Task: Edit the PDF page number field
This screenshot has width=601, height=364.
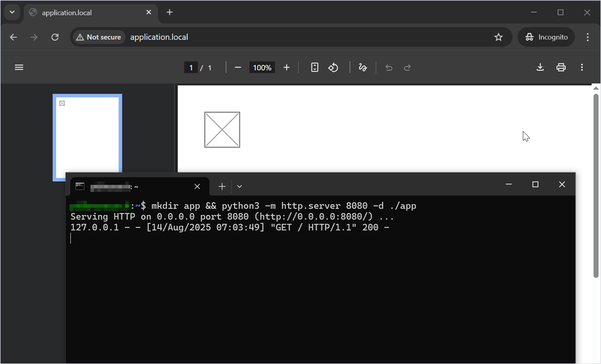Action: pos(191,67)
